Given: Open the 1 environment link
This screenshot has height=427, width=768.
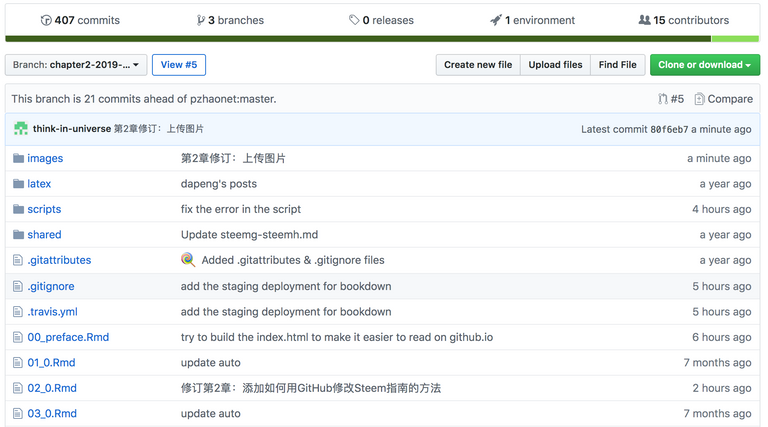Looking at the screenshot, I should (x=532, y=20).
